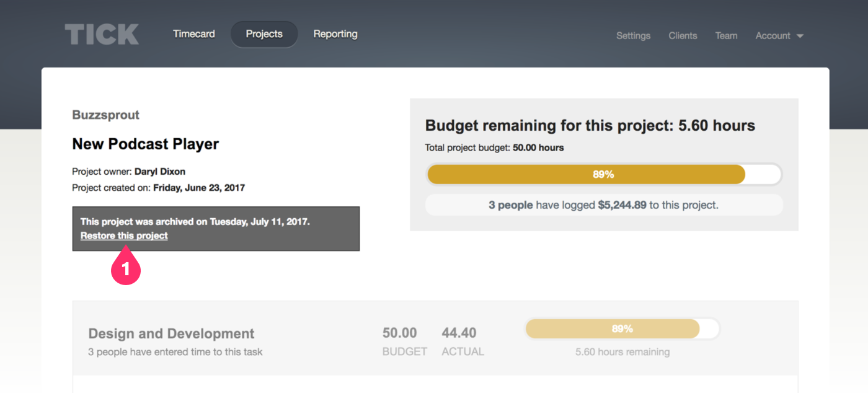
Task: Click the archived project notice box
Action: pyautogui.click(x=216, y=228)
